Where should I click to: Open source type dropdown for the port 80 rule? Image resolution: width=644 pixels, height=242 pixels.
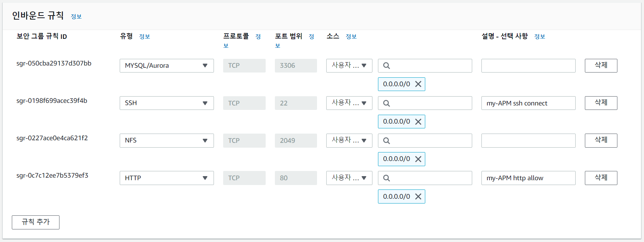tap(349, 178)
